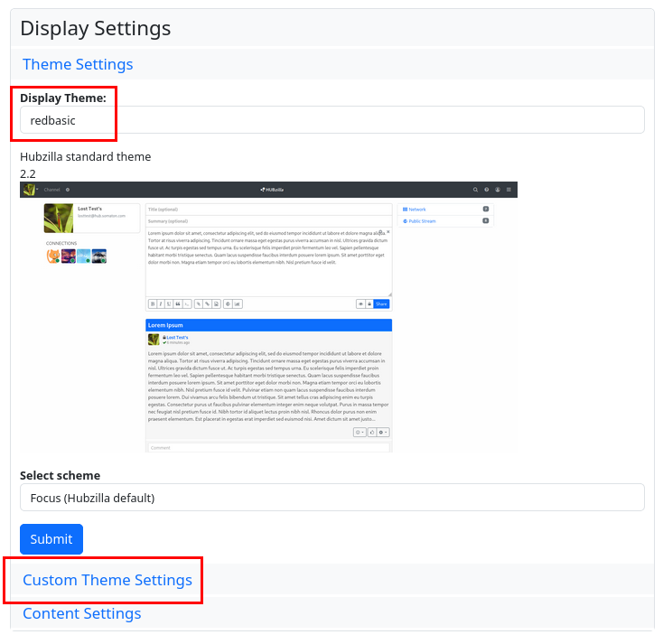Image resolution: width=663 pixels, height=644 pixels.
Task: Click the user account icon in the preview navbar
Action: coord(498,190)
